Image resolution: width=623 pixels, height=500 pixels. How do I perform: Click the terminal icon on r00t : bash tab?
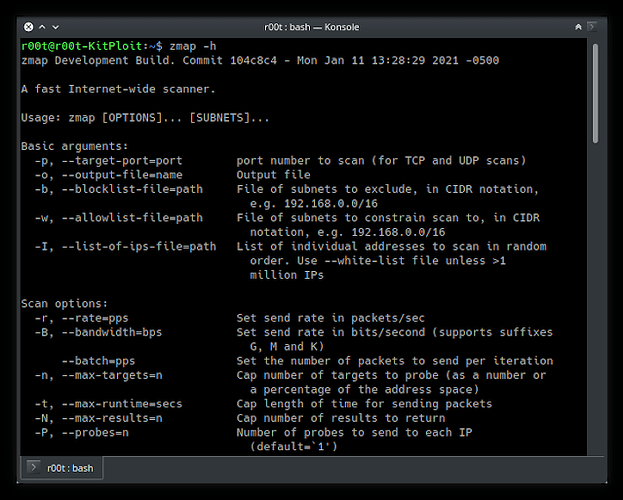[x=33, y=467]
